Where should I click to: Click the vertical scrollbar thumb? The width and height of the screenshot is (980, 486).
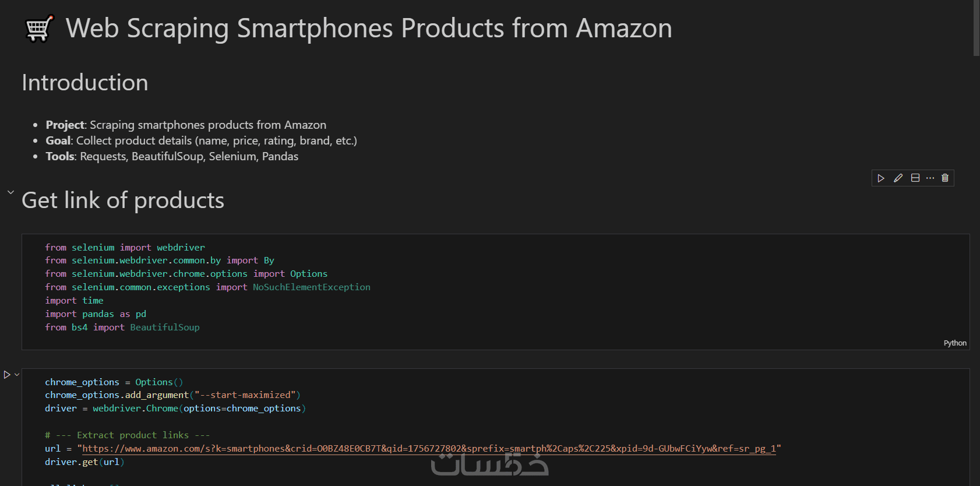click(977, 28)
